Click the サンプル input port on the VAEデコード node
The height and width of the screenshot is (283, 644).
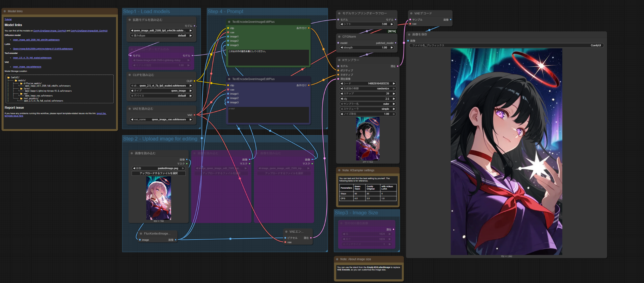click(x=410, y=19)
